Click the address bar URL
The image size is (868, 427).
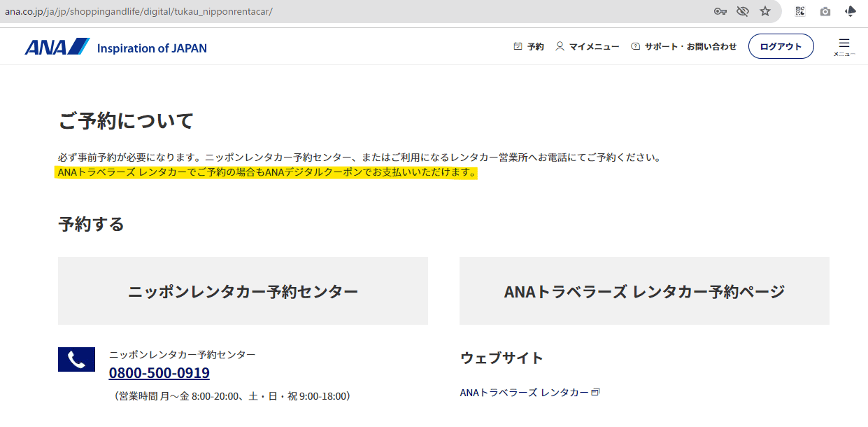[139, 12]
